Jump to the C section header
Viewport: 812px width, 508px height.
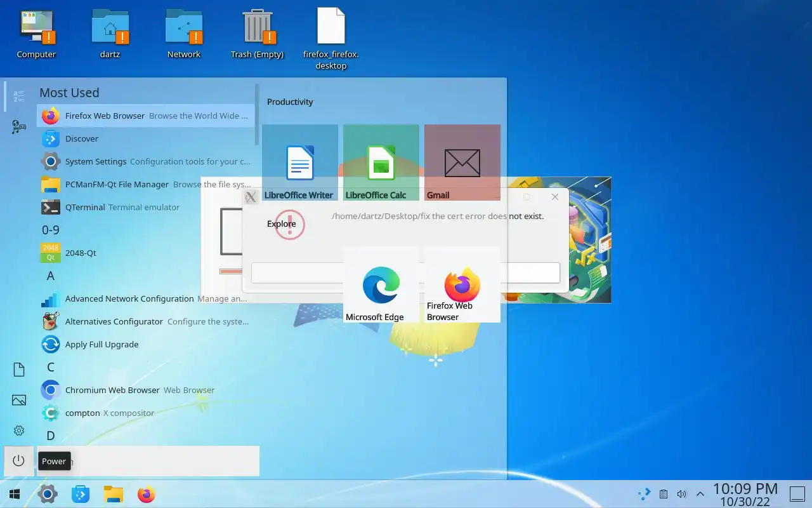pos(51,367)
